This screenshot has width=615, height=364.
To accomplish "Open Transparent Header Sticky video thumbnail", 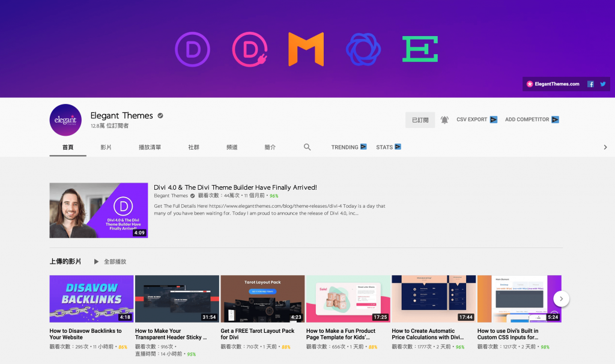I will 177,299.
